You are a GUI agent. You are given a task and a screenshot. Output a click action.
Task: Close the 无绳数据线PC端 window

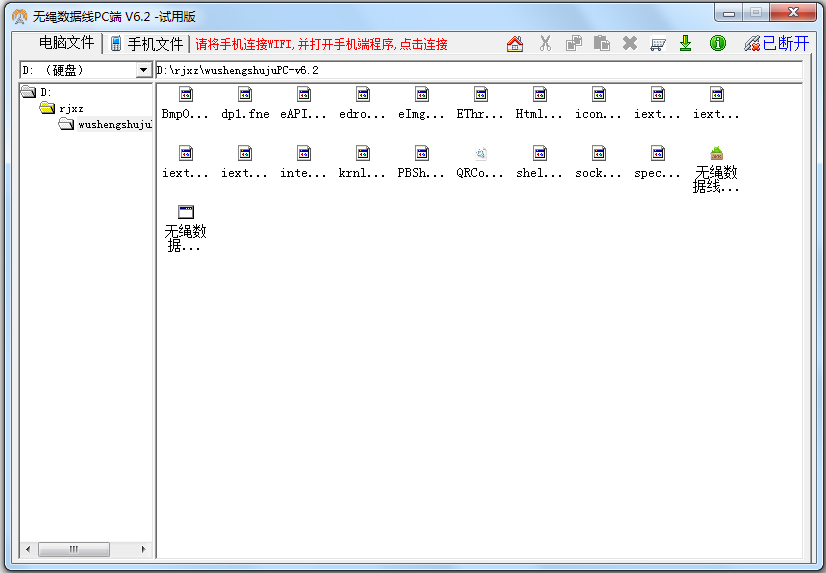click(x=793, y=13)
